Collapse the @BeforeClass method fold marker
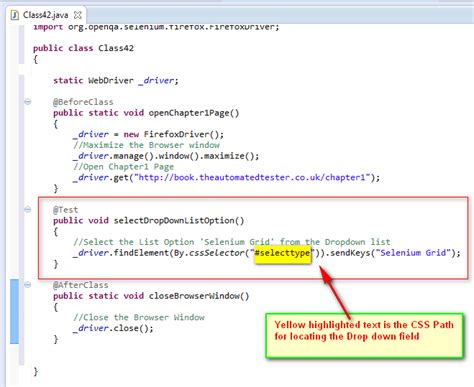 (x=28, y=102)
